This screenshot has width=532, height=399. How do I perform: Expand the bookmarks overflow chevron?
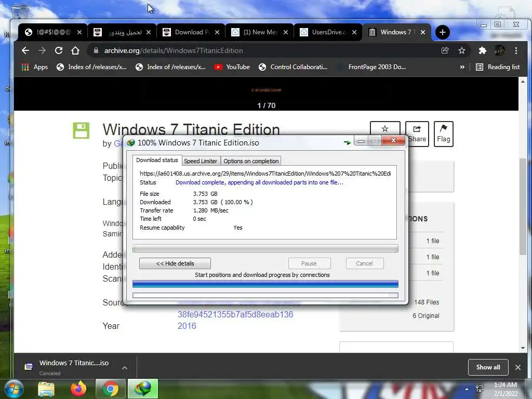[462, 67]
